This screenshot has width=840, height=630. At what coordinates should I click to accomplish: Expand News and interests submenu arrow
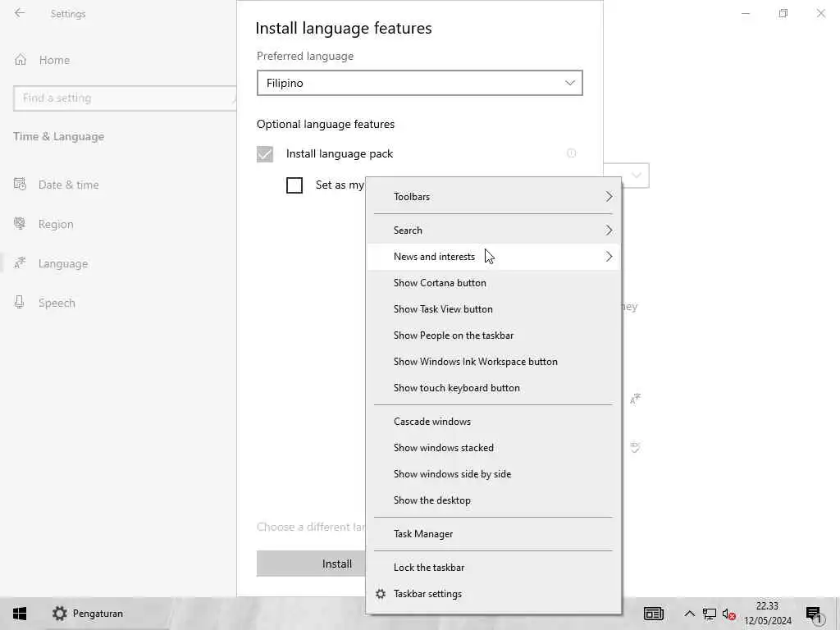coord(609,257)
